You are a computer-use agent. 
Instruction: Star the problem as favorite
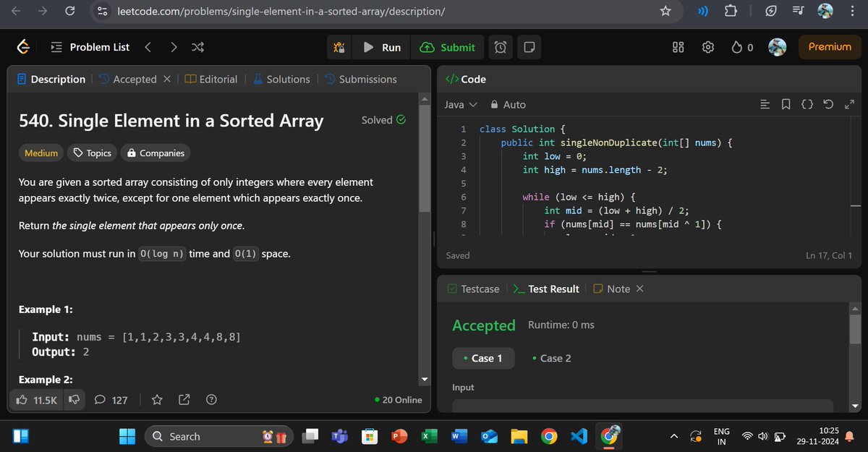tap(157, 399)
